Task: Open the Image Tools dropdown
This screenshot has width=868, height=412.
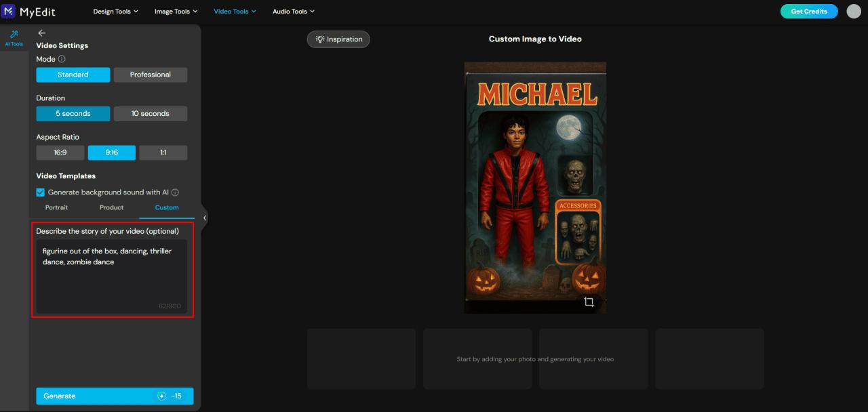Action: [x=176, y=11]
